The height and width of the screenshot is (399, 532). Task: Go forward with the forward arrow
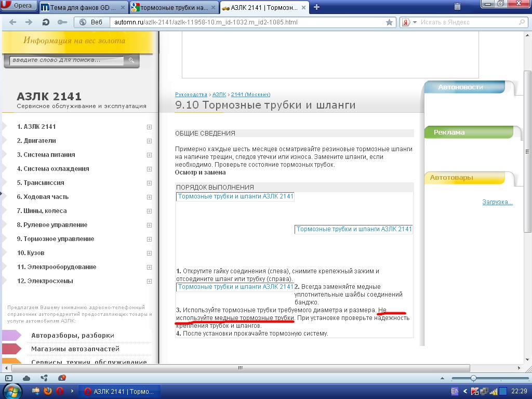29,22
